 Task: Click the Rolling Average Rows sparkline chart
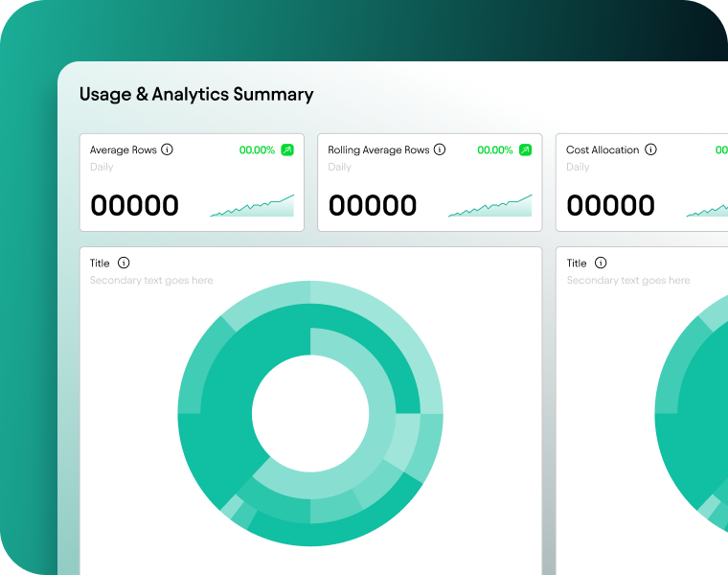(x=490, y=206)
